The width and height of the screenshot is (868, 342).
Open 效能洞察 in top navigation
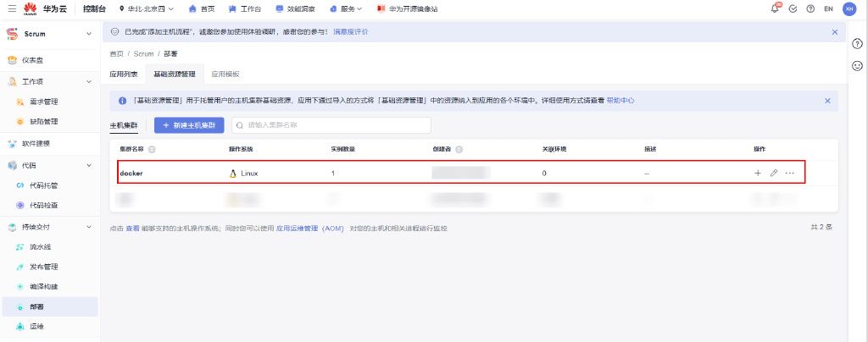(x=296, y=8)
